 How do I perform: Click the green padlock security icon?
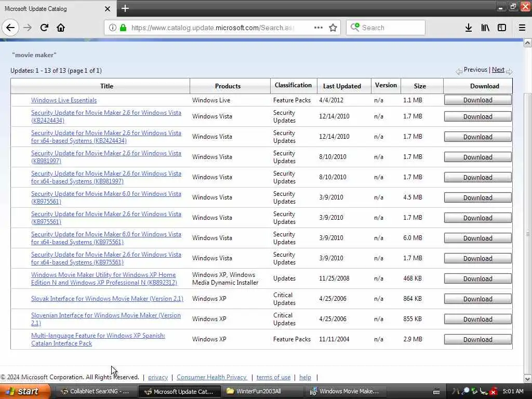point(123,28)
